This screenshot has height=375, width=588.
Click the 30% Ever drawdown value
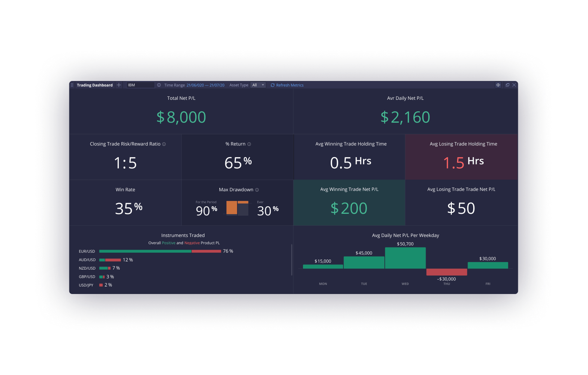pyautogui.click(x=268, y=211)
